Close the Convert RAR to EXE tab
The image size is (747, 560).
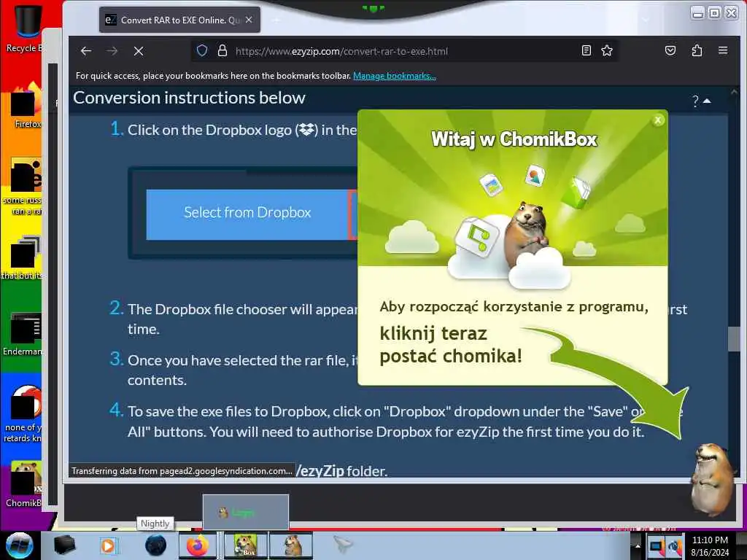(249, 20)
